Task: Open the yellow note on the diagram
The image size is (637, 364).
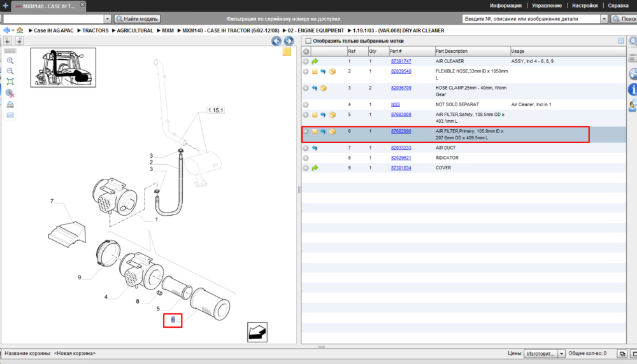Action: (287, 52)
